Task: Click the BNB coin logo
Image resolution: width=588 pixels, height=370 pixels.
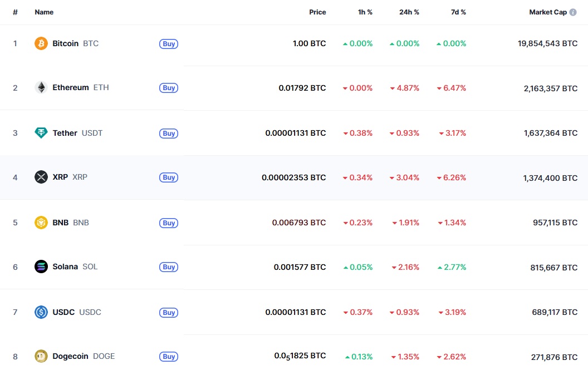Action: tap(41, 223)
